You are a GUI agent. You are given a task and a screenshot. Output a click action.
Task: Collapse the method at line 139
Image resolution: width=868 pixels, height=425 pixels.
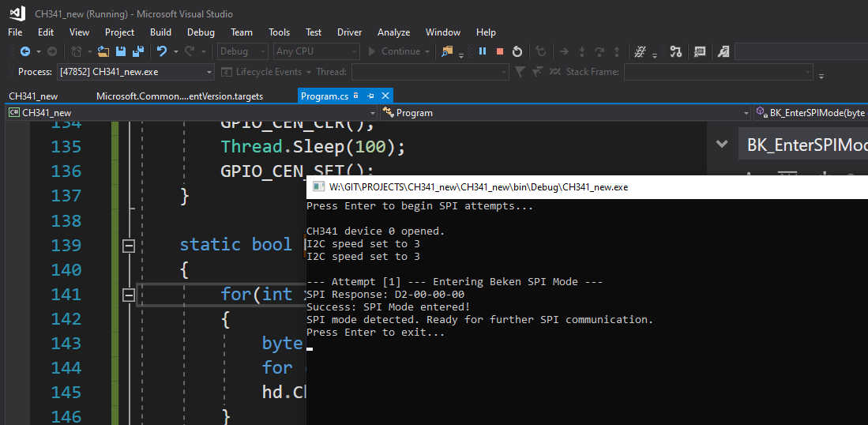(x=129, y=246)
